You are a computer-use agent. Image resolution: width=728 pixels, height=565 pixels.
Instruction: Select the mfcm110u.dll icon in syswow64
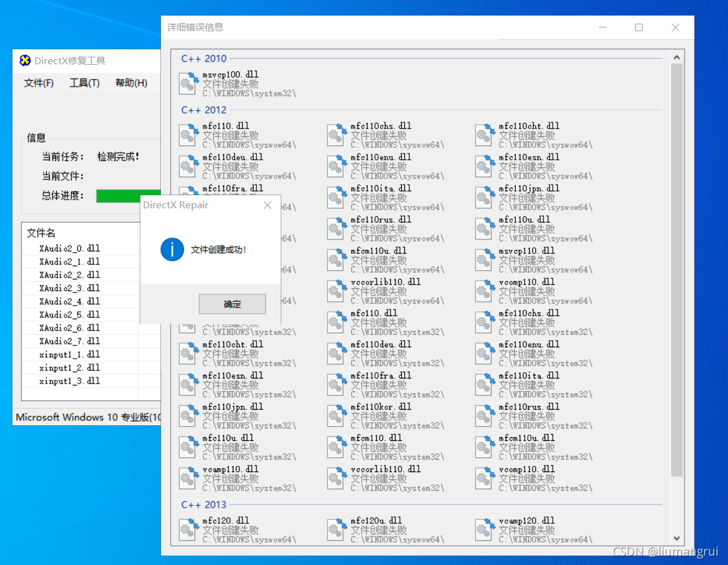(337, 259)
